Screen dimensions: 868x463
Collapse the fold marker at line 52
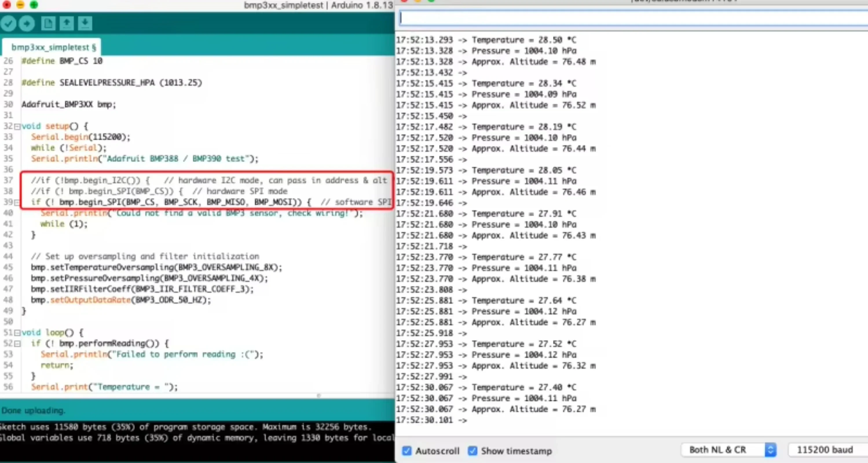(17, 344)
